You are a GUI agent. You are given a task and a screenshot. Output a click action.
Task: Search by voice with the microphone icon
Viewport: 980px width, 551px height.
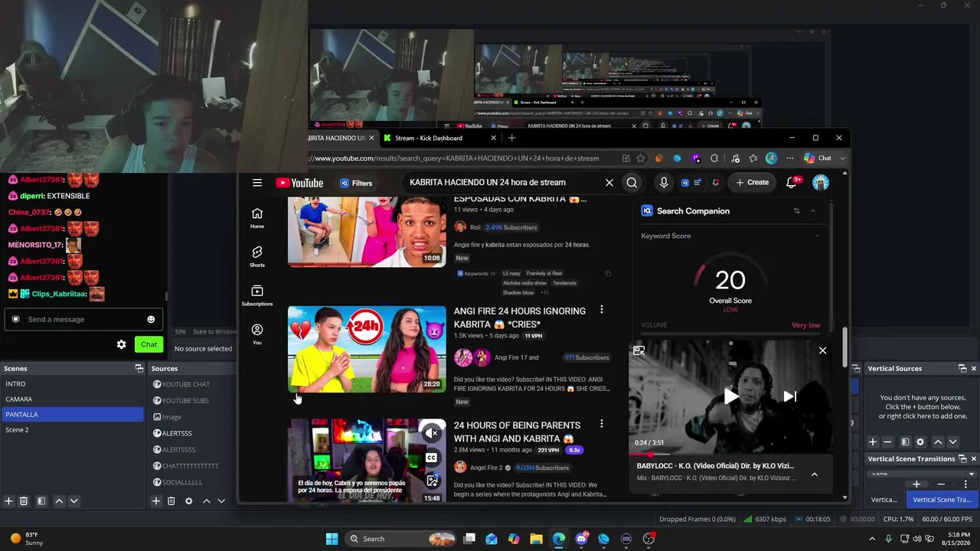[664, 183]
